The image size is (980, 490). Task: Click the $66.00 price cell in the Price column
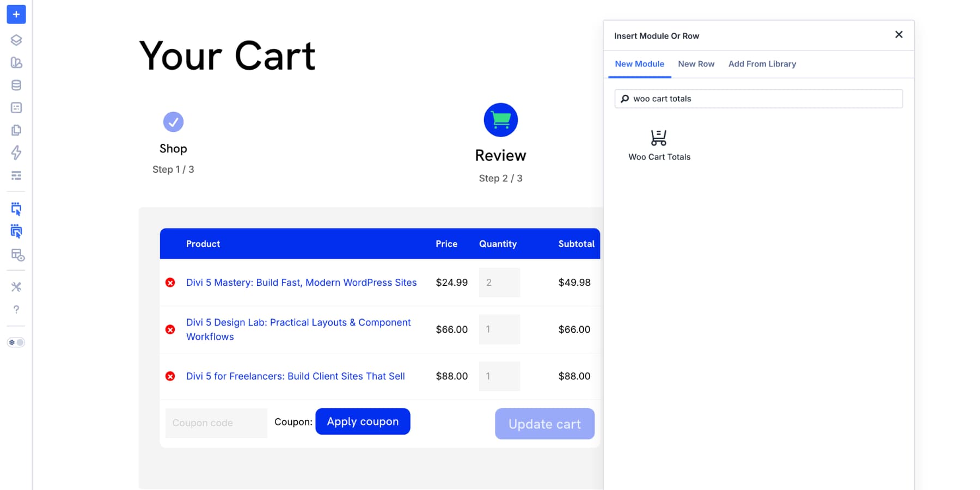[452, 329]
